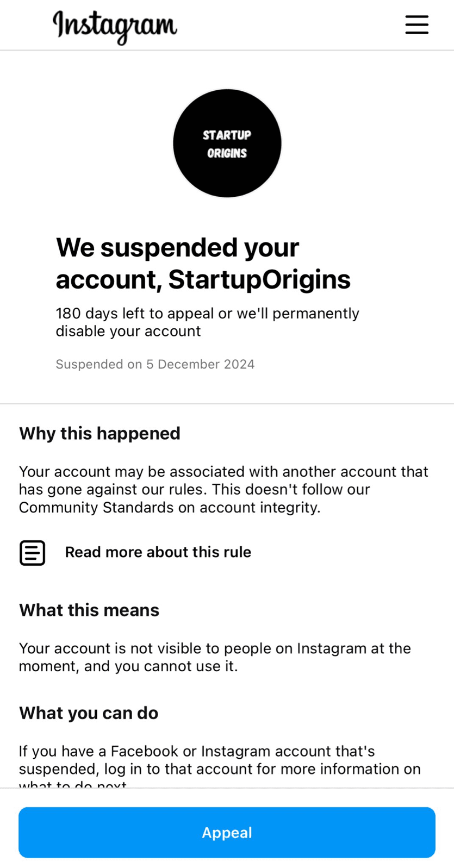Screen dimensions: 454x868
Task: Open the hamburger menu
Action: (416, 25)
